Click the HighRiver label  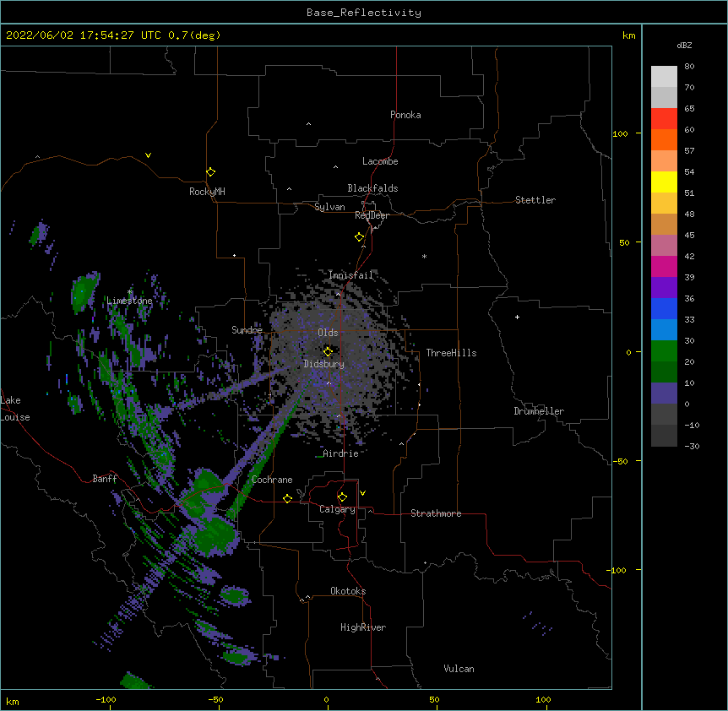point(363,627)
